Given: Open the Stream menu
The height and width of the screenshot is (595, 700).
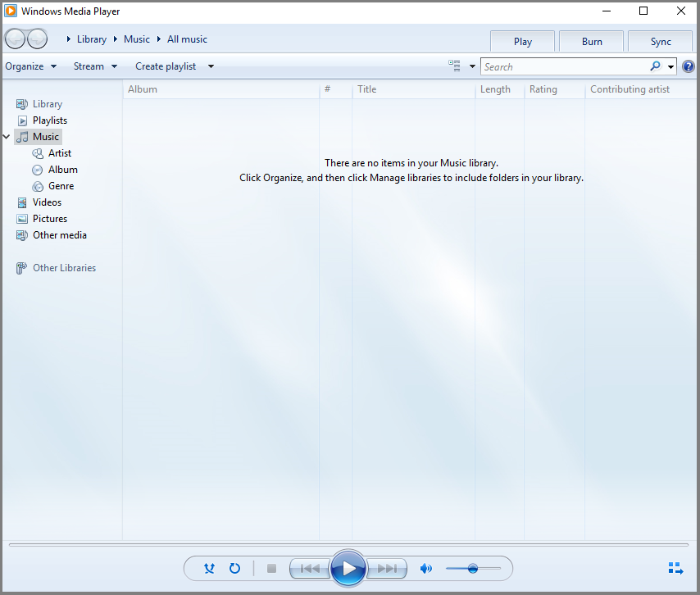Looking at the screenshot, I should pos(95,66).
